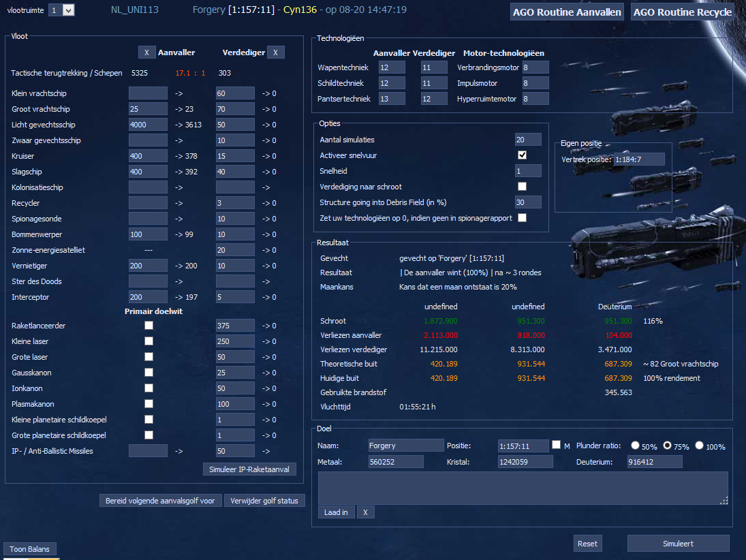This screenshot has width=746, height=560.
Task: Edit attacker Kruiser count field
Action: click(148, 156)
